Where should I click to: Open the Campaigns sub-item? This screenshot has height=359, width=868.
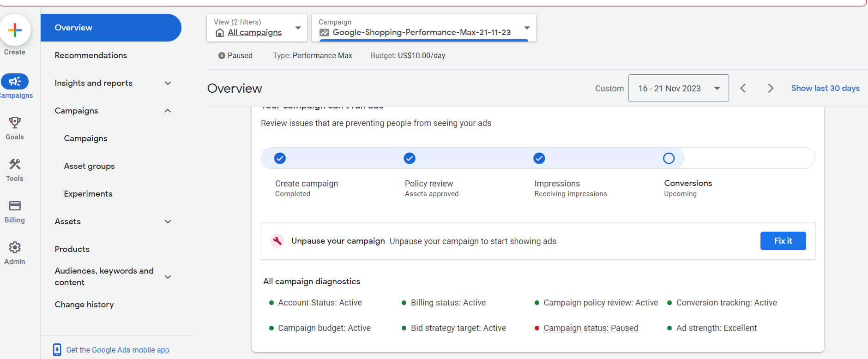pyautogui.click(x=85, y=138)
